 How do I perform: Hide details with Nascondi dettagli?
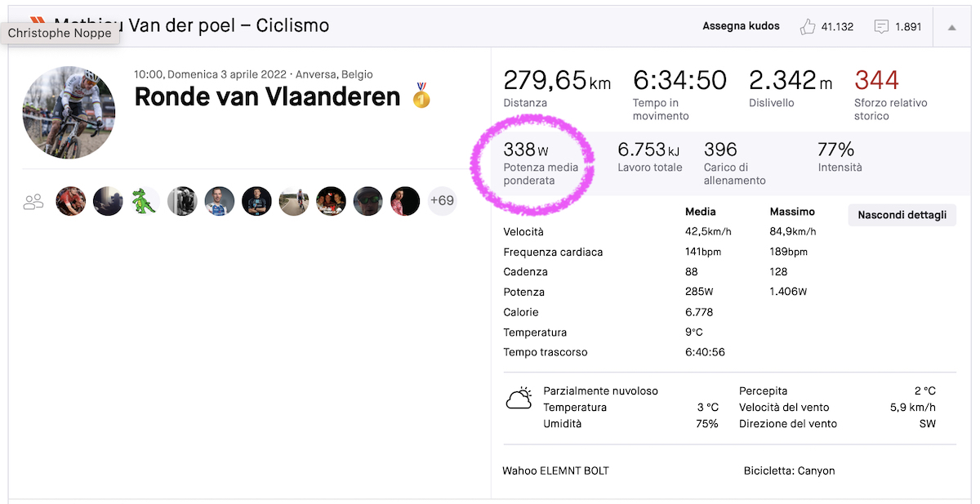coord(902,215)
